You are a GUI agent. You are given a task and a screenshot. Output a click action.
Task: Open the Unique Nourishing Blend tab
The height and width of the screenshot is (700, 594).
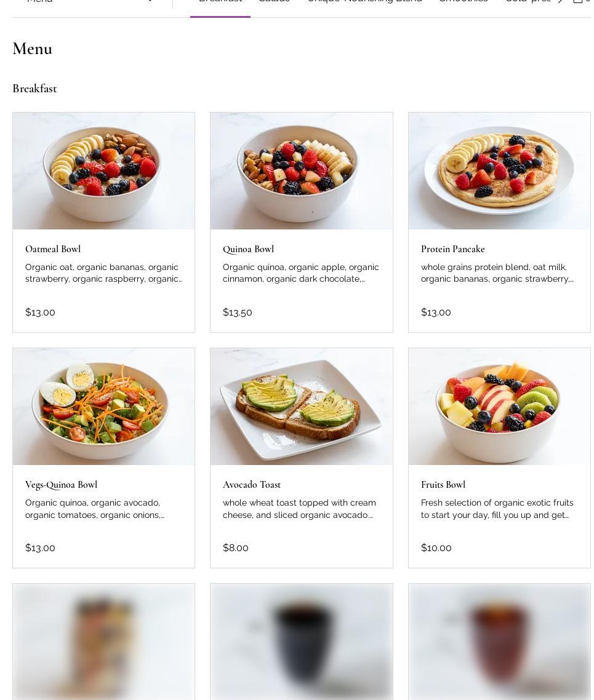coord(364,2)
